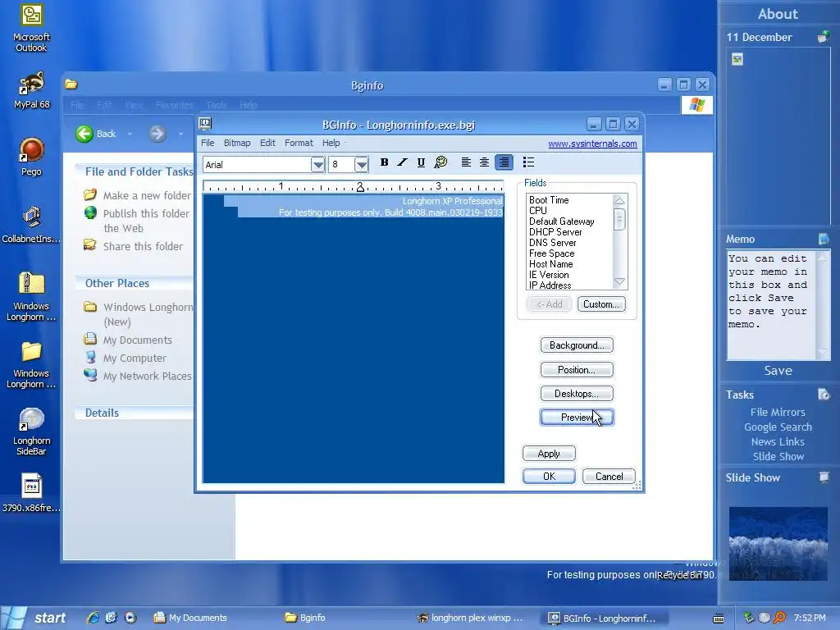Screen dimensions: 840x630
Task: Select 3790.x86fre... file icon
Action: coord(31,493)
